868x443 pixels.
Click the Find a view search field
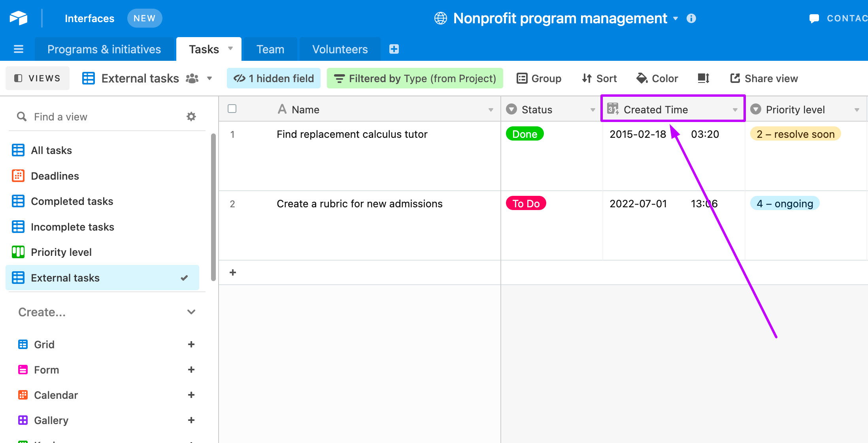pos(103,116)
